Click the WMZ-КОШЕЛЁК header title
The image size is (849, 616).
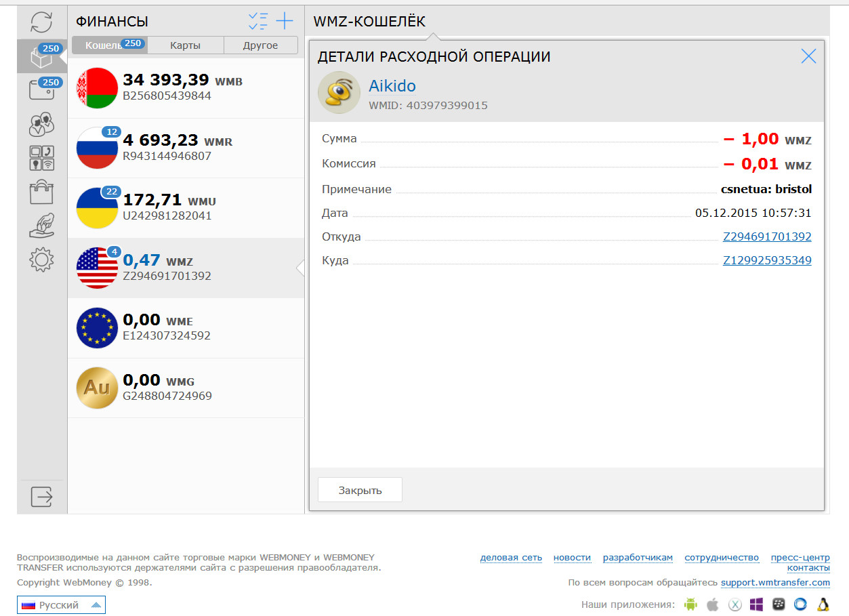pyautogui.click(x=369, y=22)
